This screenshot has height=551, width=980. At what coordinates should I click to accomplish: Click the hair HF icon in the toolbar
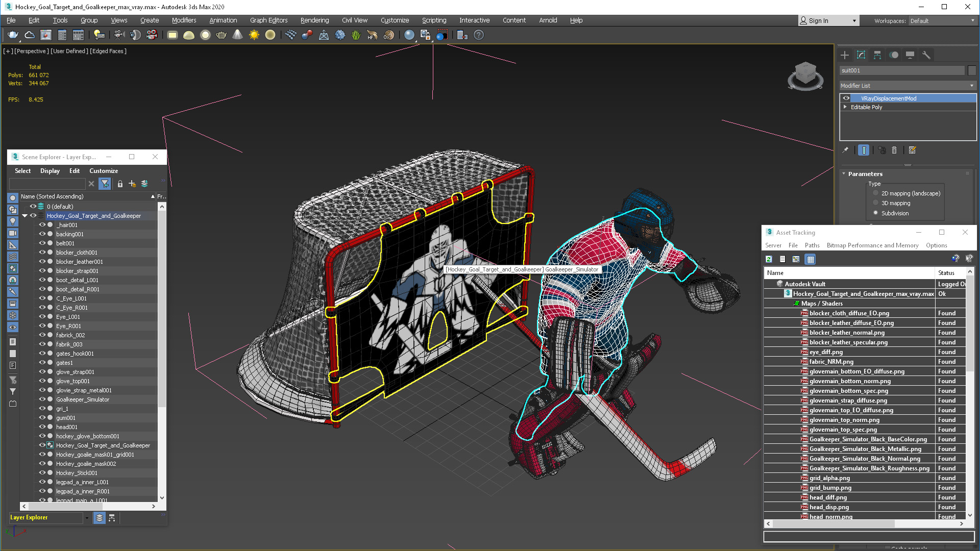(372, 35)
